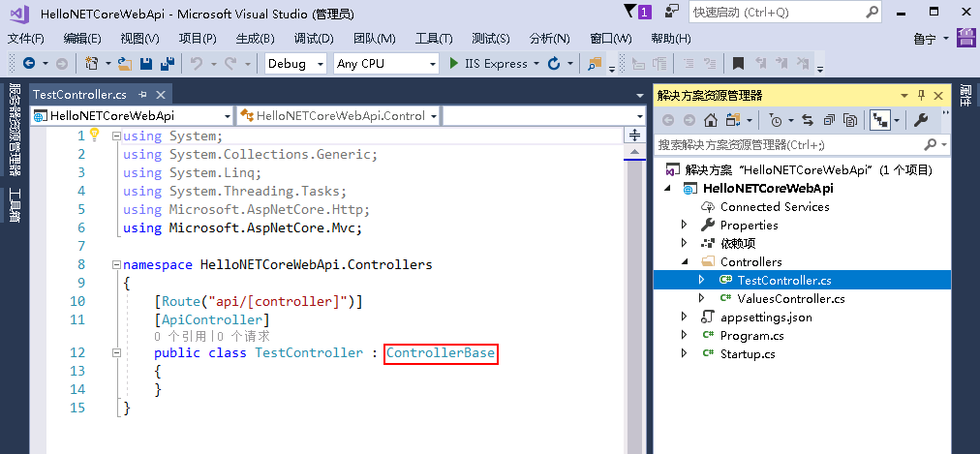Click the bookmark icon in the toolbar
The width and height of the screenshot is (980, 454).
click(x=738, y=63)
